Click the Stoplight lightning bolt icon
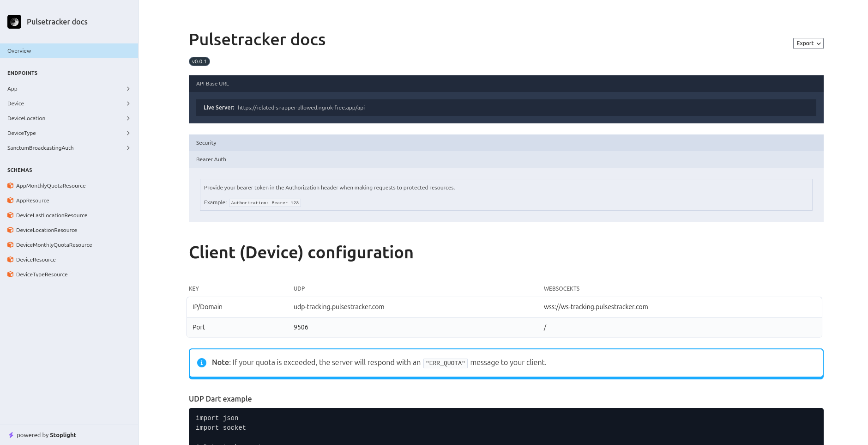Screen dimensions: 868x445 pyautogui.click(x=11, y=435)
